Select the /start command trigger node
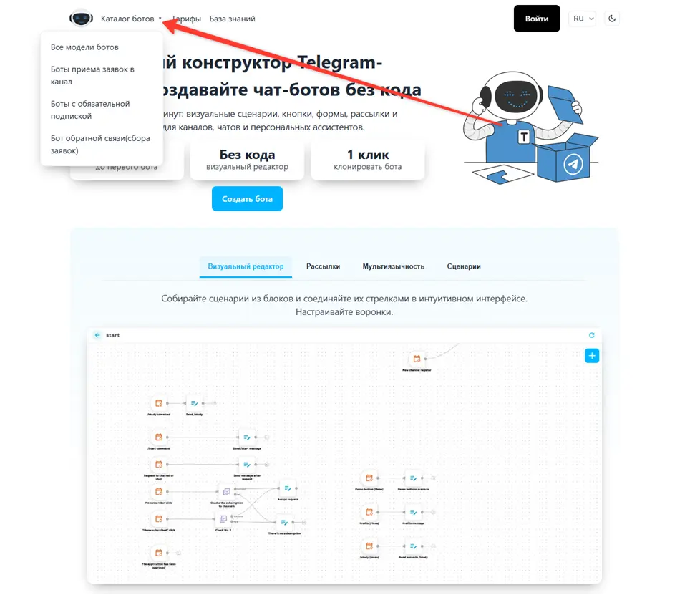The height and width of the screenshot is (595, 700). point(158,437)
